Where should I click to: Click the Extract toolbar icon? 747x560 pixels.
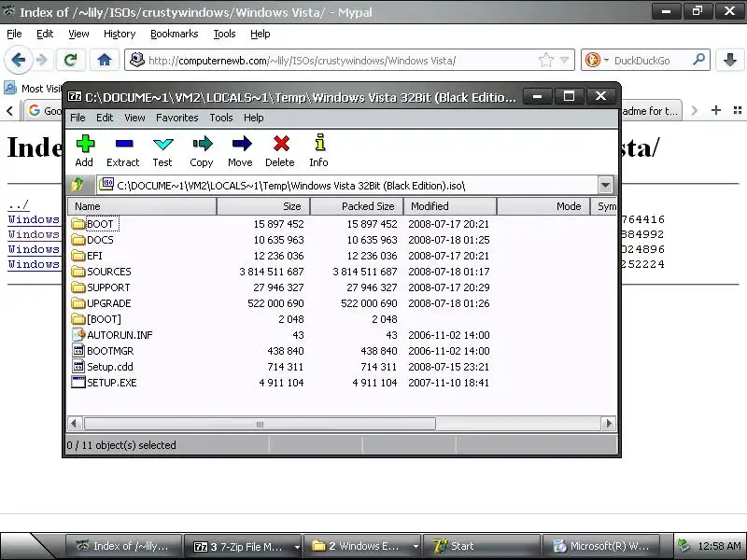tap(124, 144)
